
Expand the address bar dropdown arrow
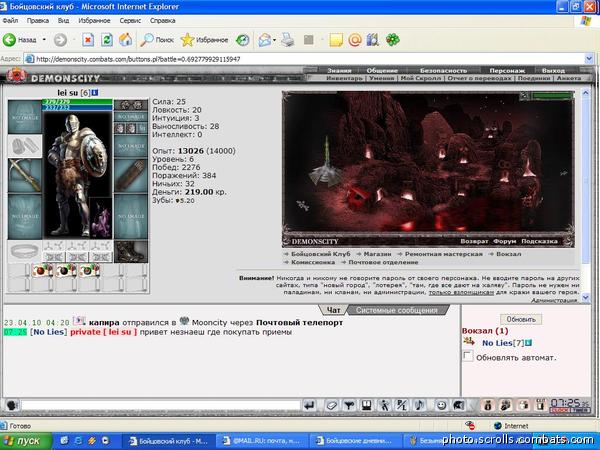tap(589, 59)
